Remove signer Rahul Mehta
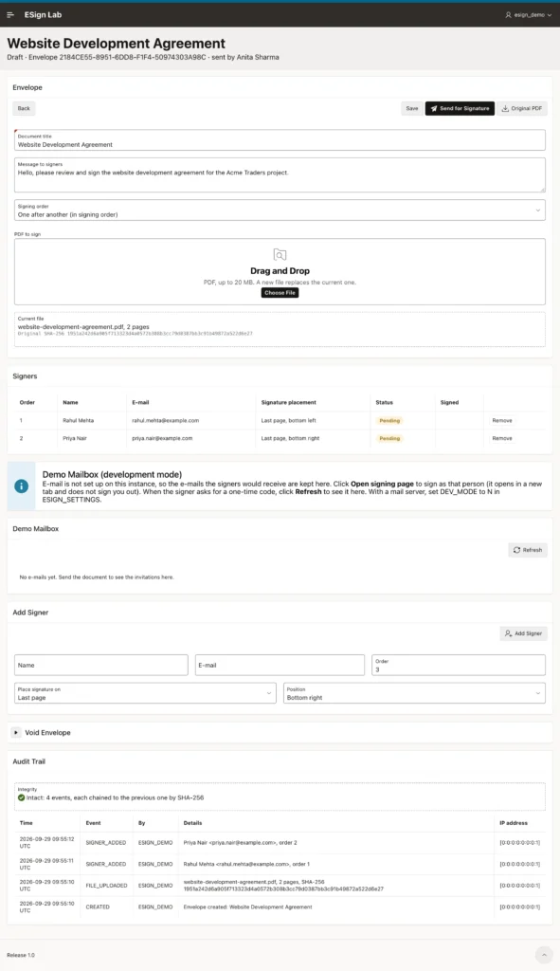This screenshot has width=560, height=971. point(502,420)
